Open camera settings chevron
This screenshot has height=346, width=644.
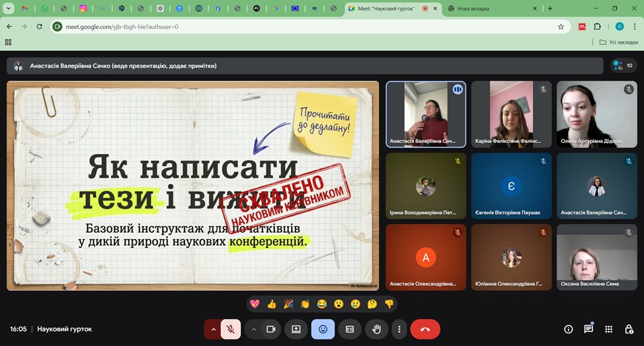[x=253, y=329]
